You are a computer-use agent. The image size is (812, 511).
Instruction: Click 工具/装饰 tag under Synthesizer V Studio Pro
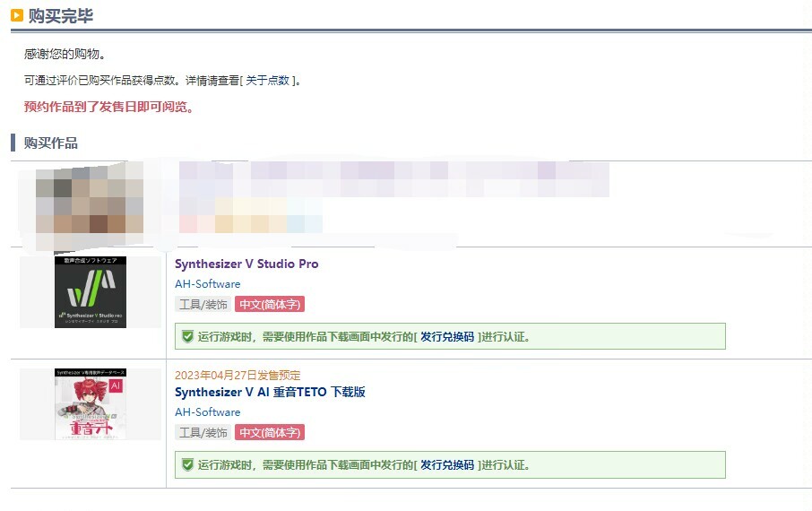203,304
